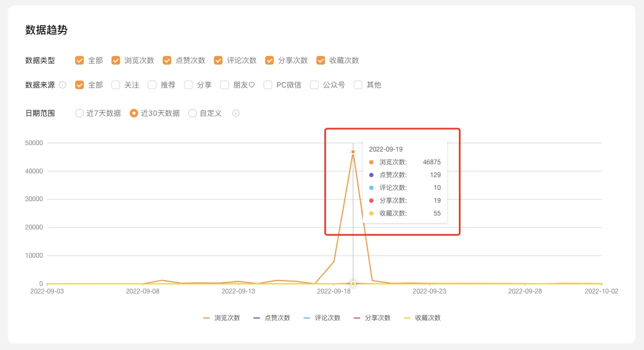
Task: Uncheck 浏览次数 data type checkbox
Action: point(116,60)
